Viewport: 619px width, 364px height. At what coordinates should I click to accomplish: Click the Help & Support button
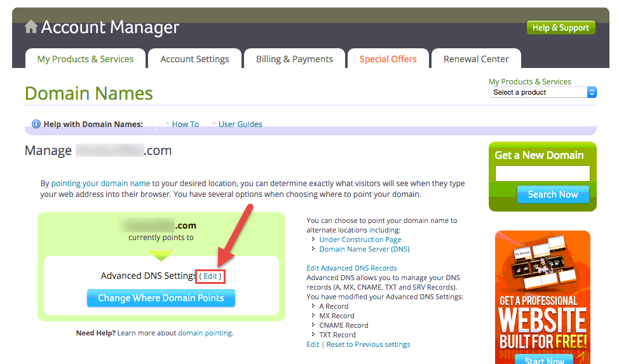561,28
